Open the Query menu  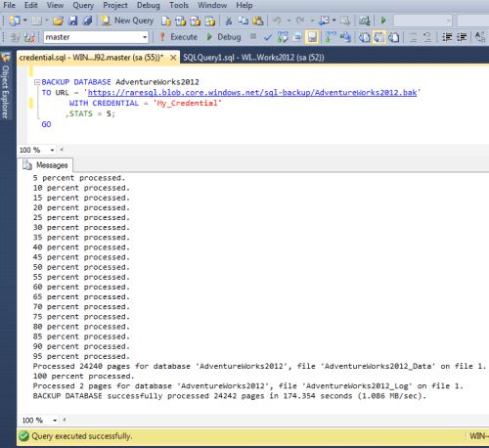(83, 5)
